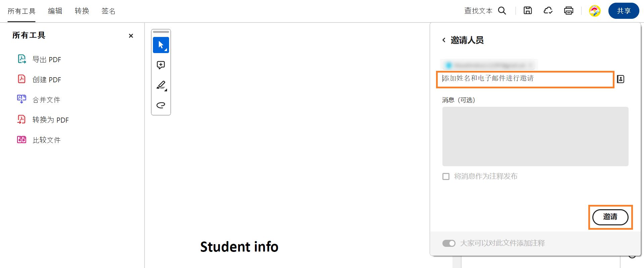Select the arrow selection tool

161,45
